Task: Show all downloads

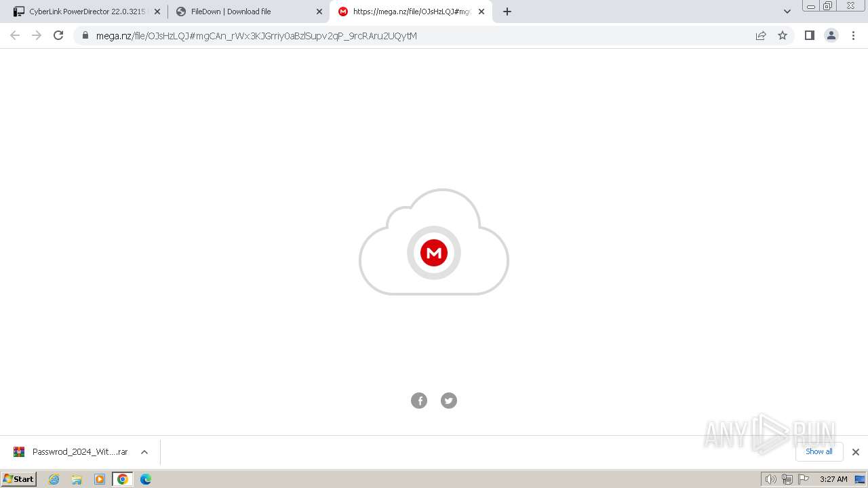Action: click(819, 451)
